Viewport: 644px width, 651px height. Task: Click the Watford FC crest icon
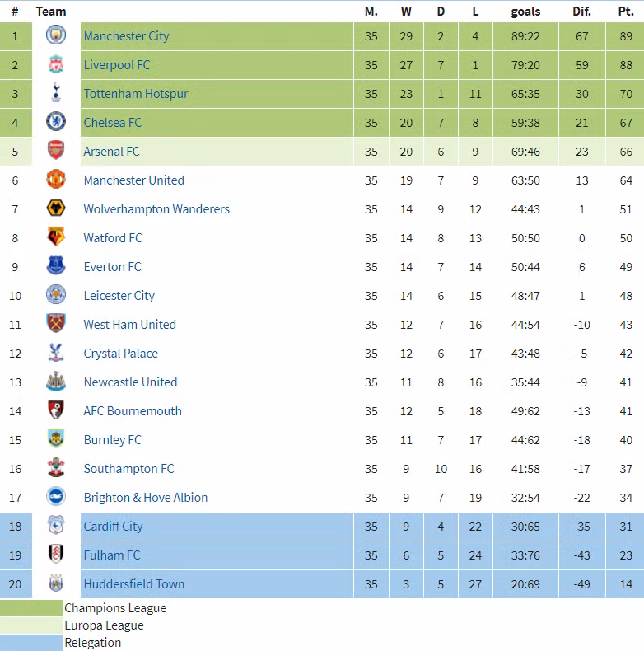coord(56,237)
